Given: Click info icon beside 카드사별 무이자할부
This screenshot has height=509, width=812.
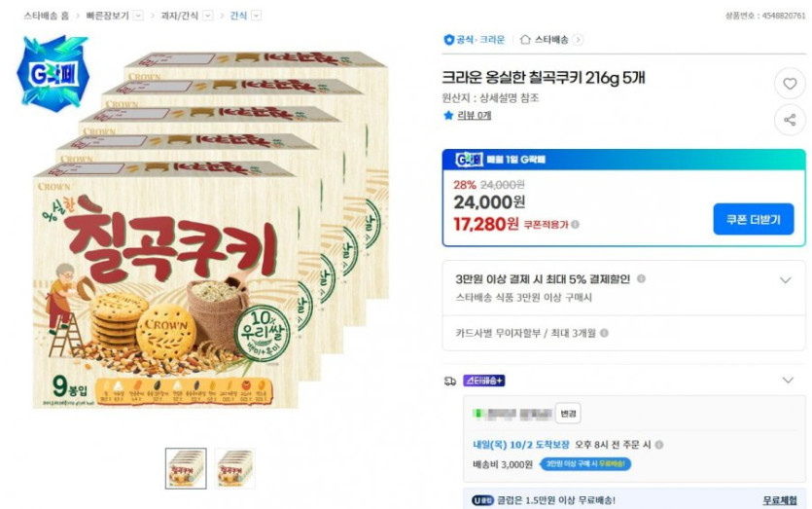Looking at the screenshot, I should tap(605, 333).
